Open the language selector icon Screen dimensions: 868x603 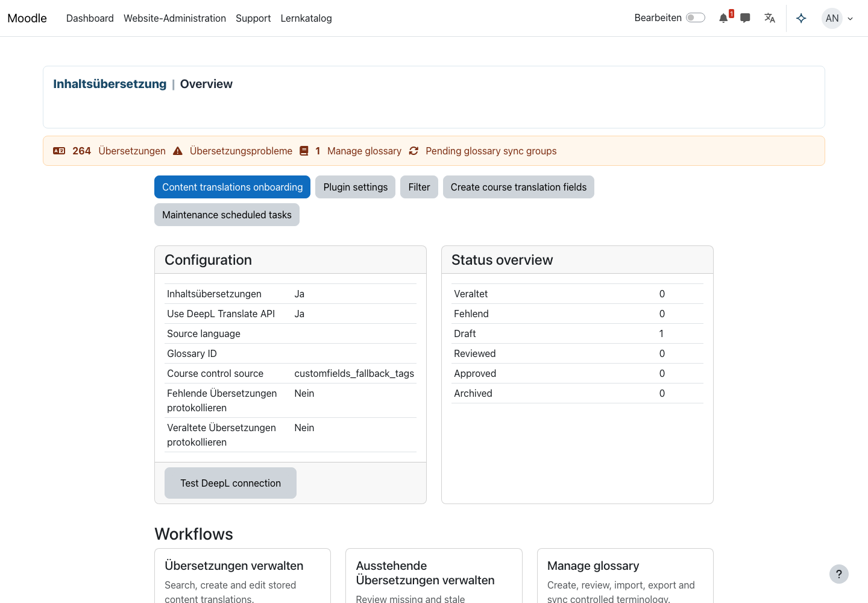770,18
